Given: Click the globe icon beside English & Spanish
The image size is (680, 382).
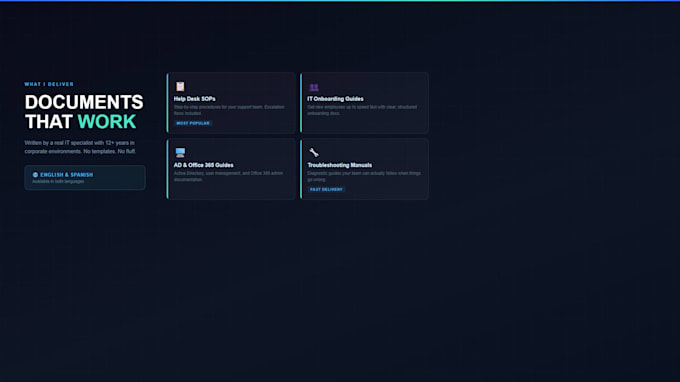Looking at the screenshot, I should 35,175.
